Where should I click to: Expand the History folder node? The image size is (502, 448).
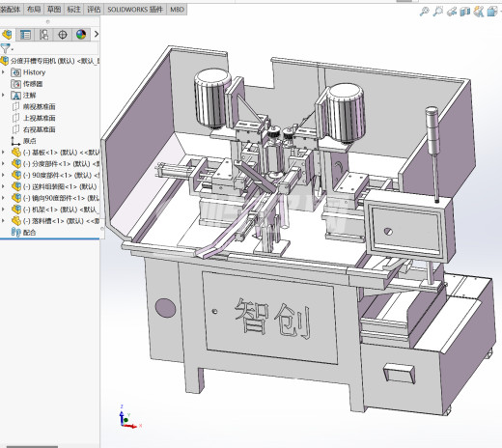3,72
